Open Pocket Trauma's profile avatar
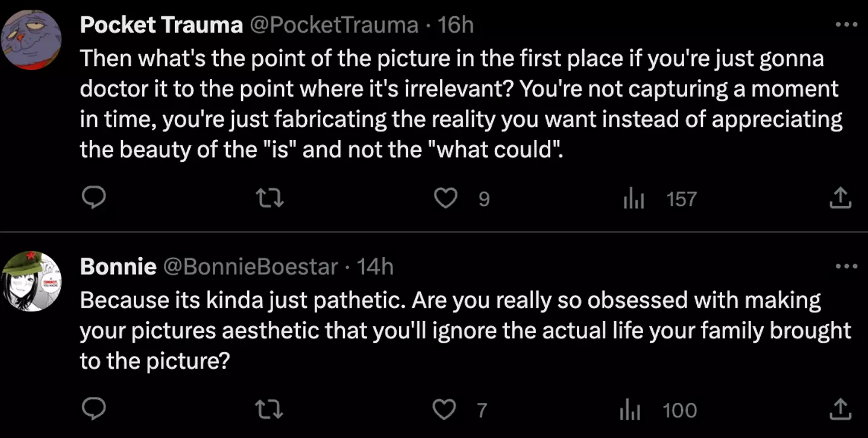The width and height of the screenshot is (868, 438). click(x=31, y=40)
